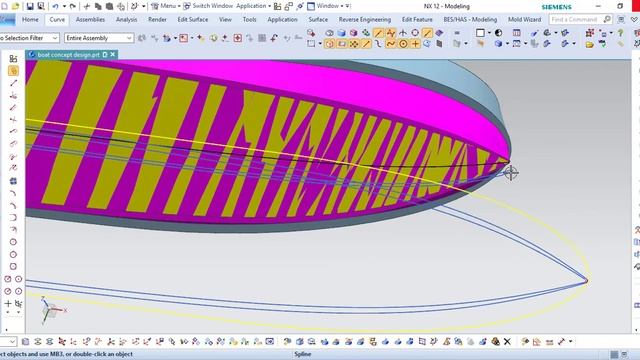Click the Save icon in quick access toolbar
The image size is (640, 360).
tap(30, 6)
